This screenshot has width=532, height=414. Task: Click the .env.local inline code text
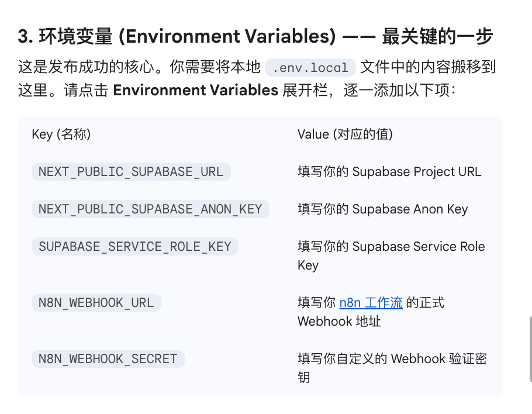coord(310,67)
